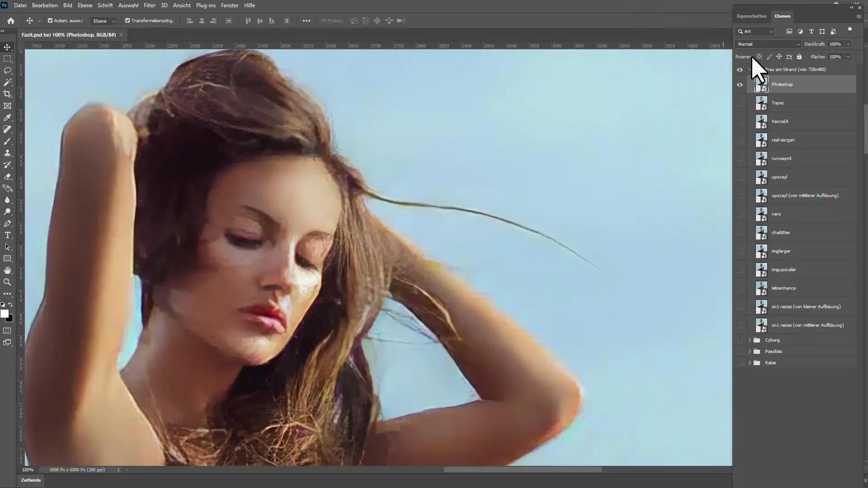Toggle visibility of Frau am Strand layer

coord(740,69)
